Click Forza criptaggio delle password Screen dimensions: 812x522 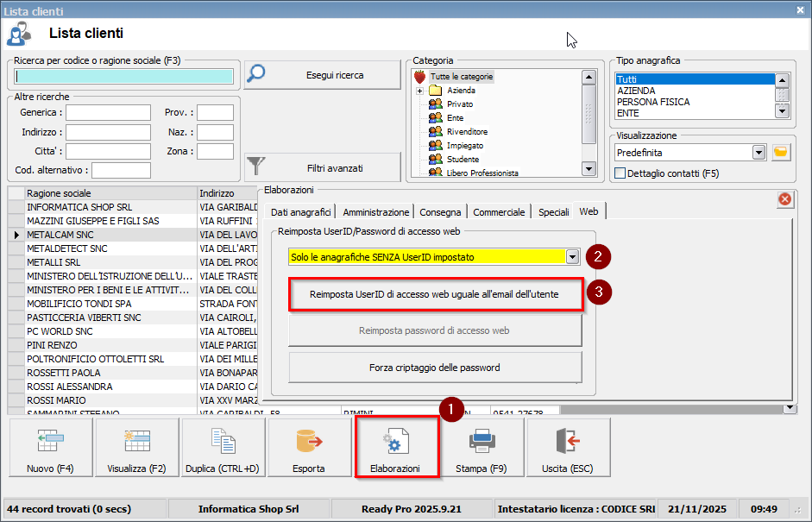click(434, 368)
